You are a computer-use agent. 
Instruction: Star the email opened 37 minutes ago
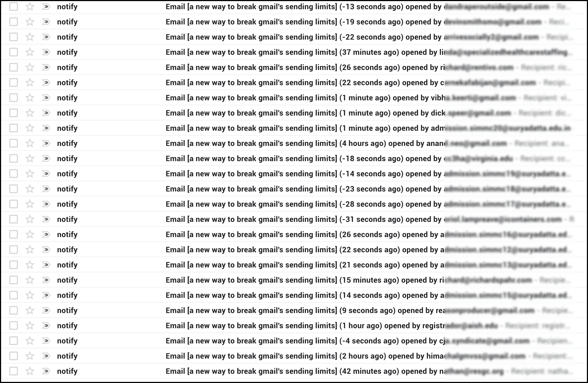[30, 52]
